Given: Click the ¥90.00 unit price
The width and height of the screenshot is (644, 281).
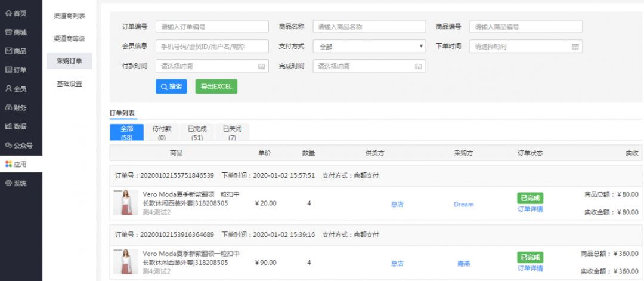Looking at the screenshot, I should [x=266, y=262].
